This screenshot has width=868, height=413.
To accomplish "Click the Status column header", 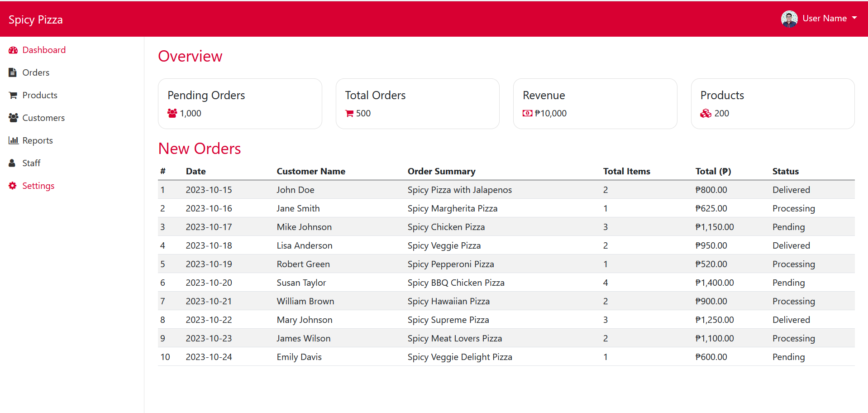I will [x=785, y=171].
